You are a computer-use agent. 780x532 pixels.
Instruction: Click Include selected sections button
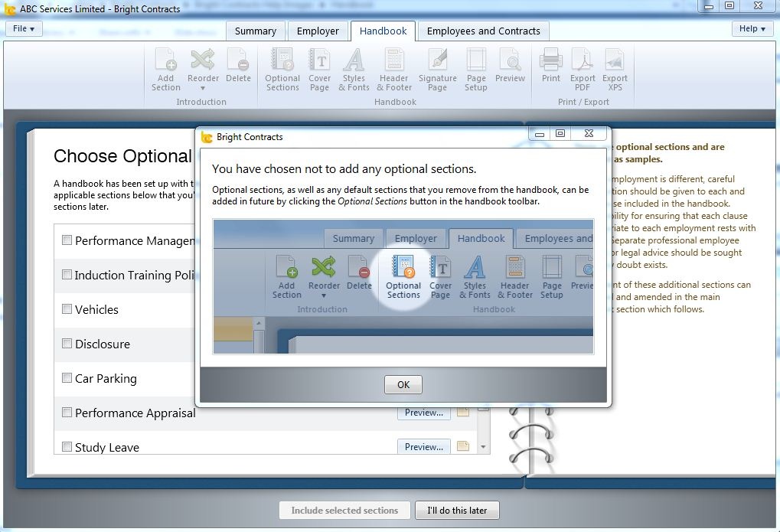click(344, 510)
